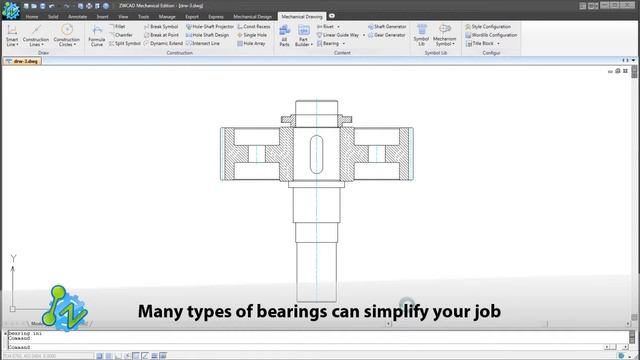The width and height of the screenshot is (640, 360).
Task: Select the Chamfer tool
Action: click(x=120, y=35)
